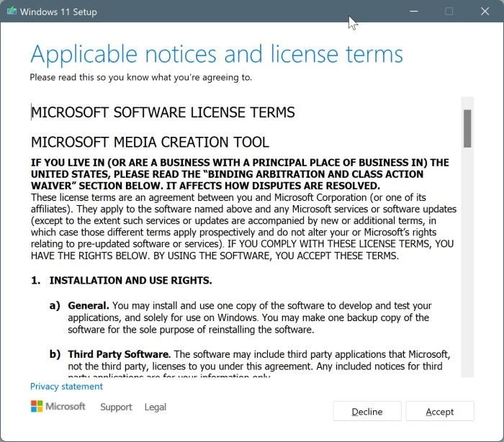The width and height of the screenshot is (504, 442).
Task: Open the Support link
Action: [x=116, y=407]
